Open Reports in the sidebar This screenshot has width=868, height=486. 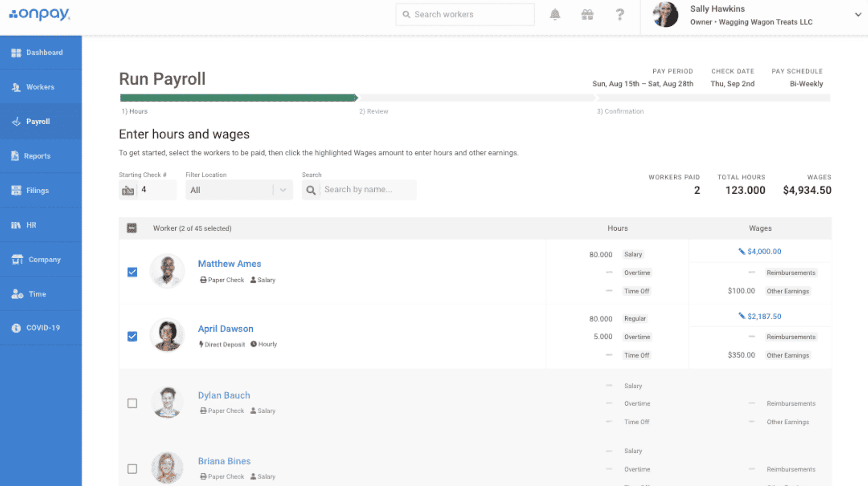[37, 156]
